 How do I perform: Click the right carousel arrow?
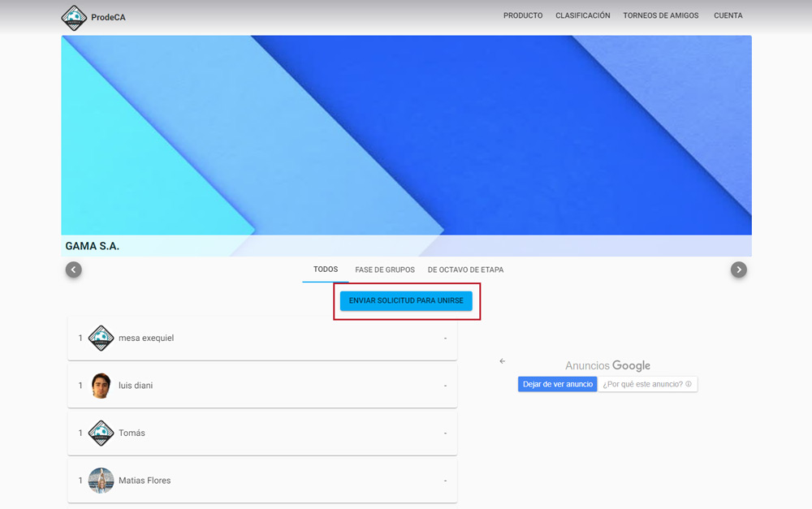(738, 270)
